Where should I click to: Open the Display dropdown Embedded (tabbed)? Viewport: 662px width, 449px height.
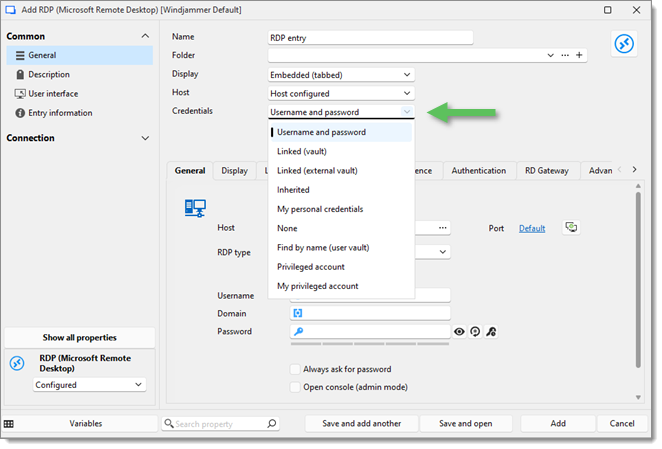tap(341, 75)
